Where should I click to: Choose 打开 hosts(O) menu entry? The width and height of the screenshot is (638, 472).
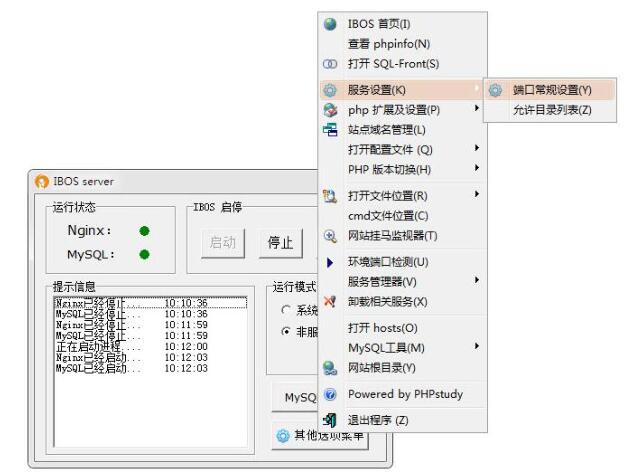tap(402, 328)
